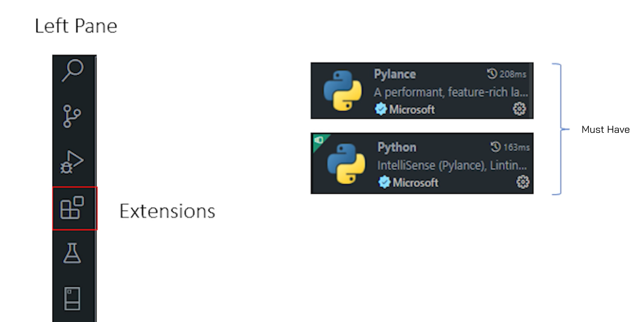Select the Pylance extension title

tap(395, 74)
